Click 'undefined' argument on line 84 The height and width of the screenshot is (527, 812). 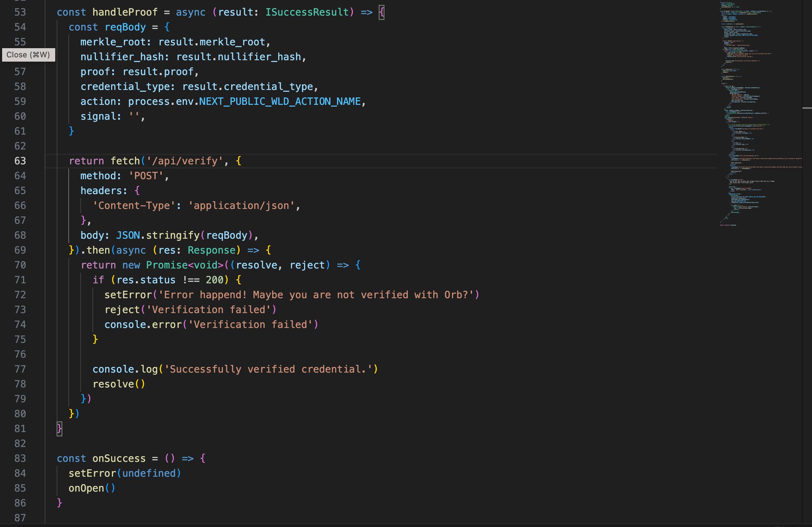coord(149,473)
